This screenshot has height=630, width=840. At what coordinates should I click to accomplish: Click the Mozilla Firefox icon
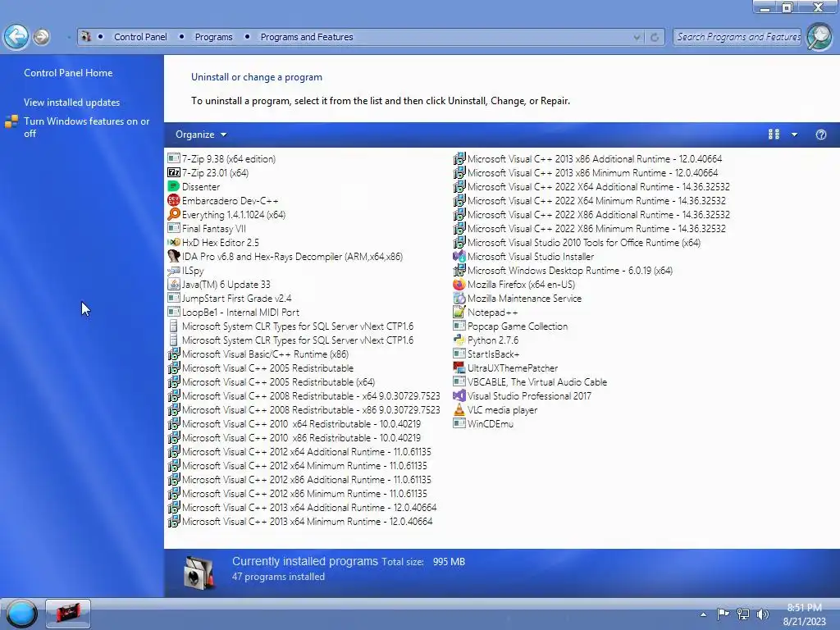click(459, 284)
